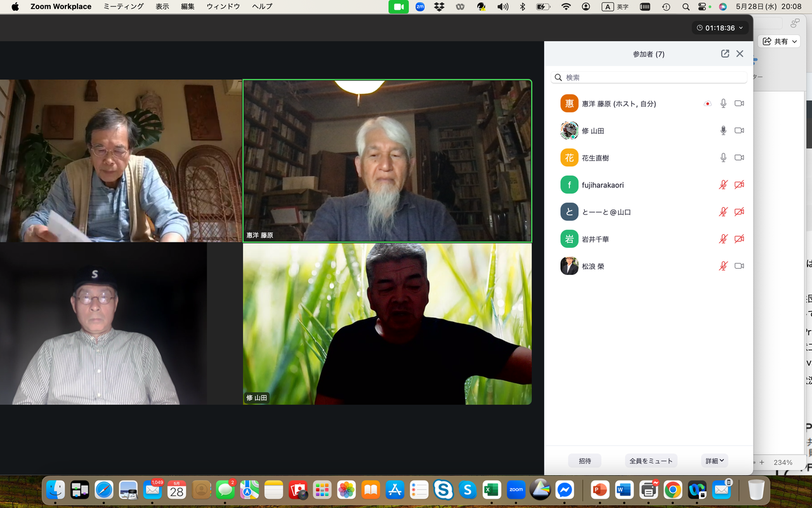The image size is (812, 508).
Task: Launch Microsoft Excel from the Dock
Action: 492,490
